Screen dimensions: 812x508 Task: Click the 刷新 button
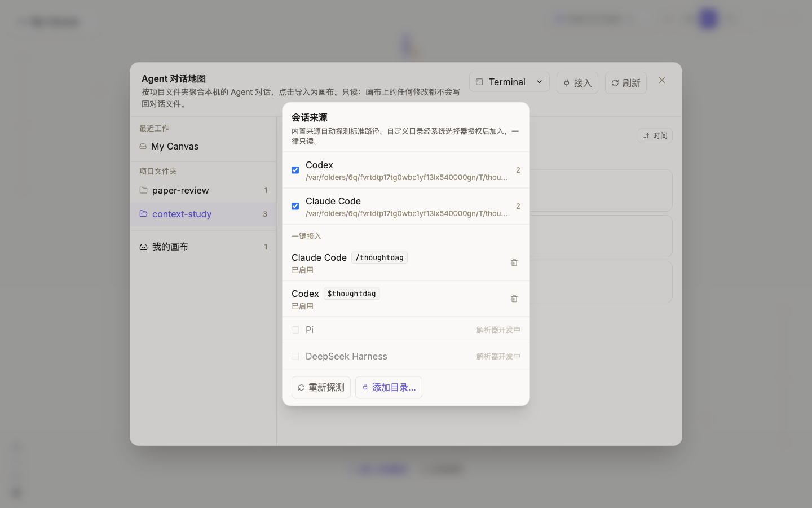(x=625, y=83)
